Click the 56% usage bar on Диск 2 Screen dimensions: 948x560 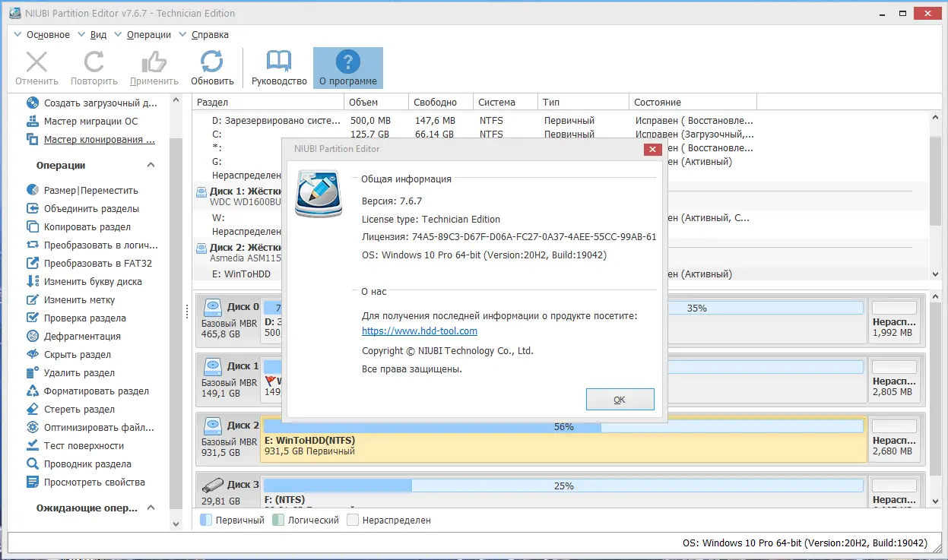(563, 427)
